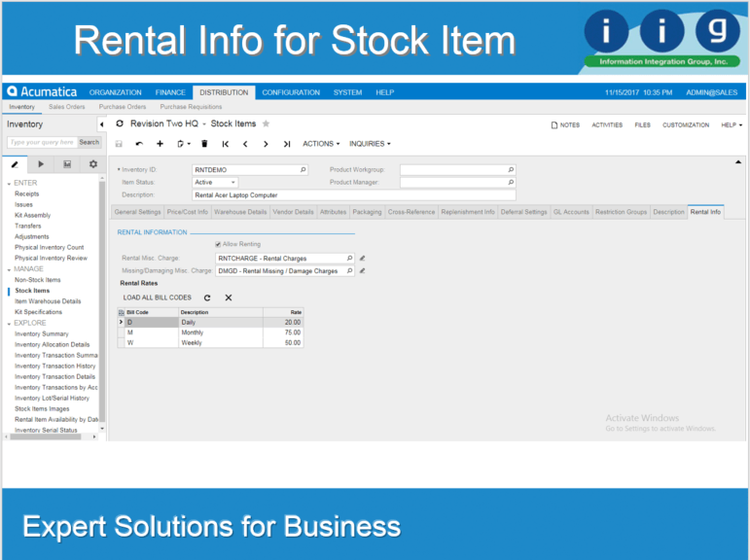
Task: Switch to the GL Accounts tab
Action: point(571,212)
